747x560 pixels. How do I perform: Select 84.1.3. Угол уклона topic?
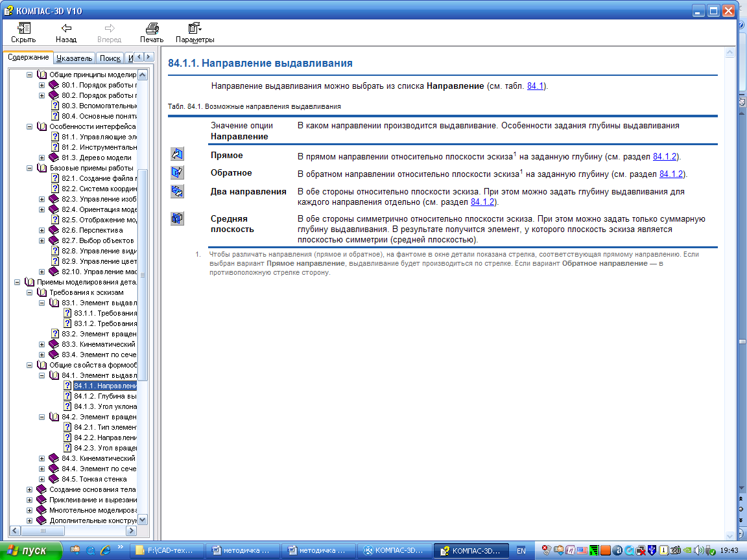click(105, 406)
